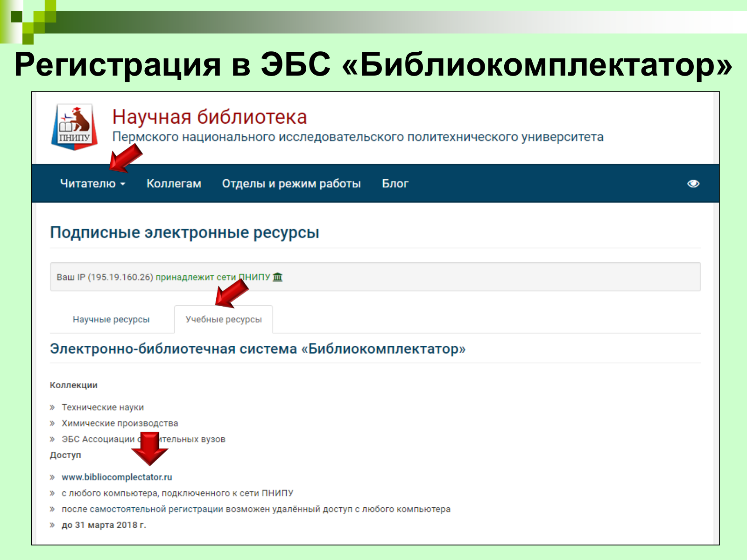
Task: Click the Коллекции label
Action: click(x=74, y=385)
